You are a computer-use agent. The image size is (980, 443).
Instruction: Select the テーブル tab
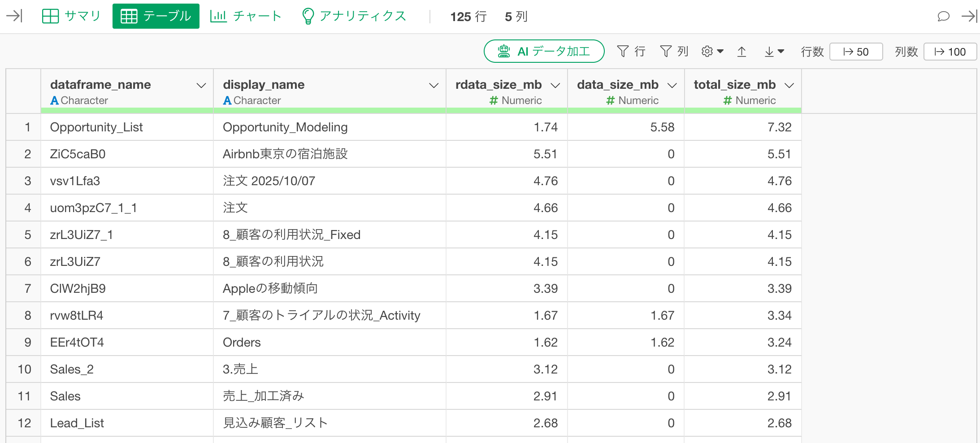click(156, 16)
